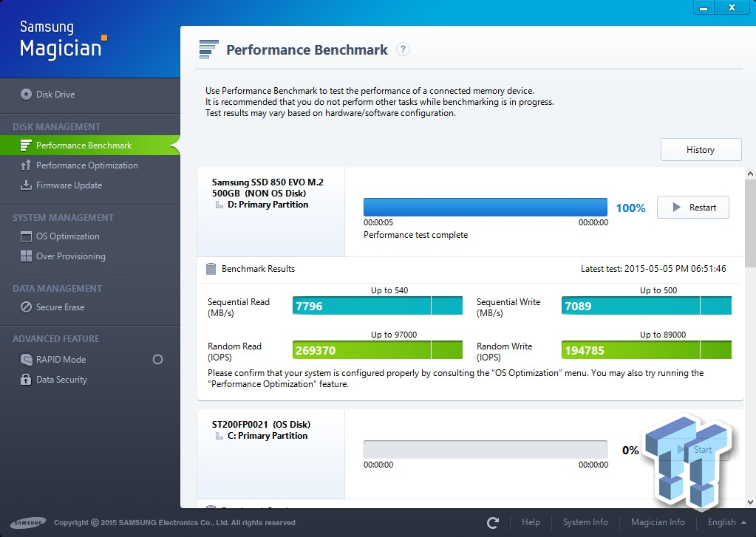Click the Over Provisioning grid icon

tap(26, 256)
